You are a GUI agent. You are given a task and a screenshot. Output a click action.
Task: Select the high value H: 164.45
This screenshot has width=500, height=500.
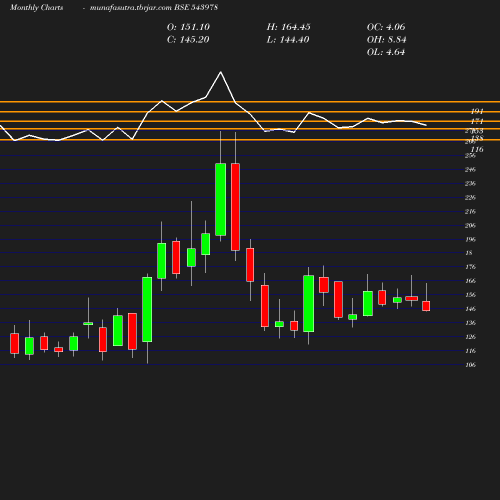click(289, 27)
